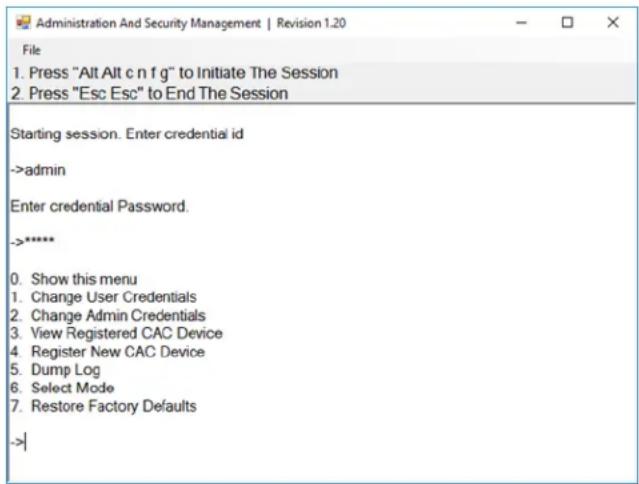Minimize the Administration And Security Management window

pyautogui.click(x=521, y=23)
